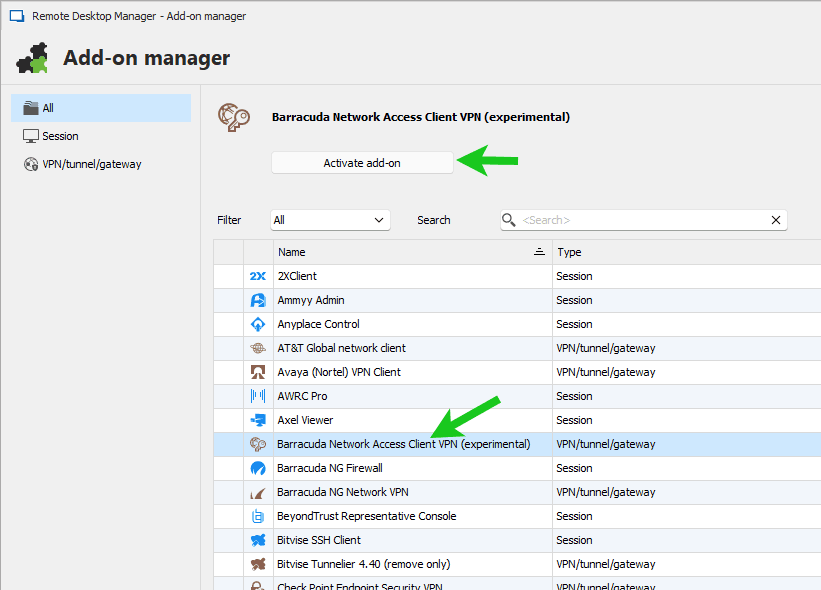Screen dimensions: 821x590
Task: Clear the search field with X
Action: click(x=775, y=220)
